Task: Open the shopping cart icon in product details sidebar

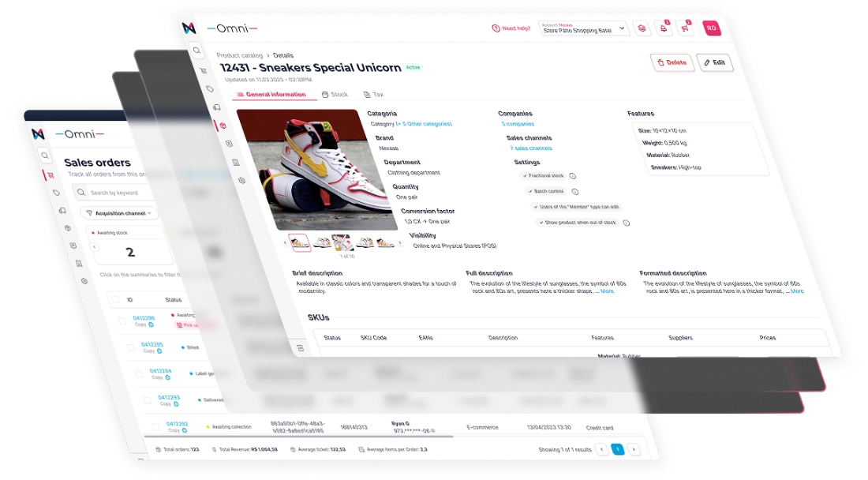Action: point(203,71)
